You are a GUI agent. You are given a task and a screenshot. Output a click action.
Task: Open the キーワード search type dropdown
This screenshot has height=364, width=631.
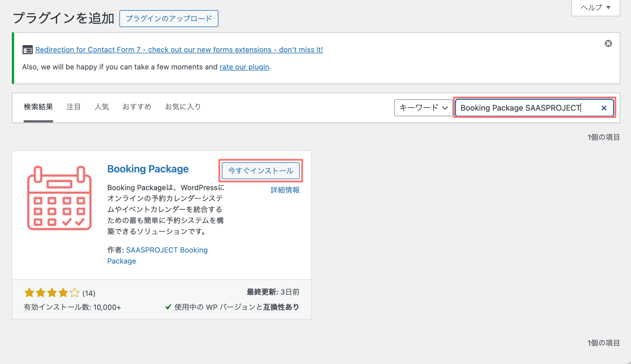coord(423,108)
